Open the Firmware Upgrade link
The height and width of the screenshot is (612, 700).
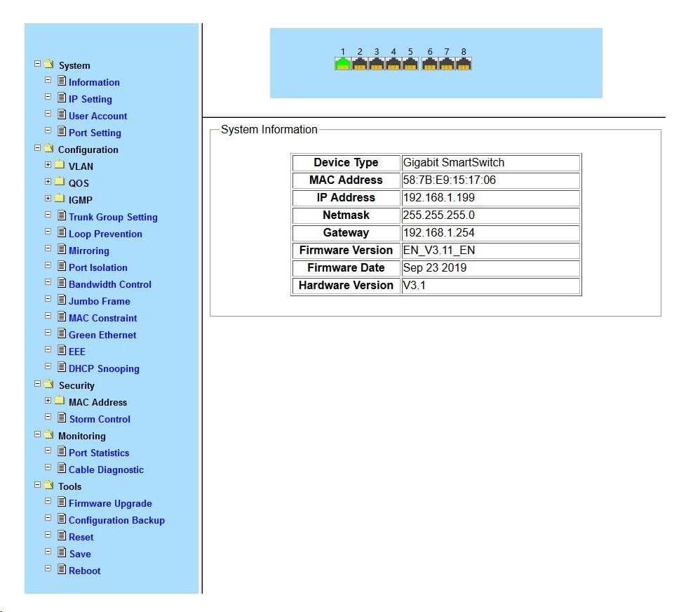[x=110, y=503]
